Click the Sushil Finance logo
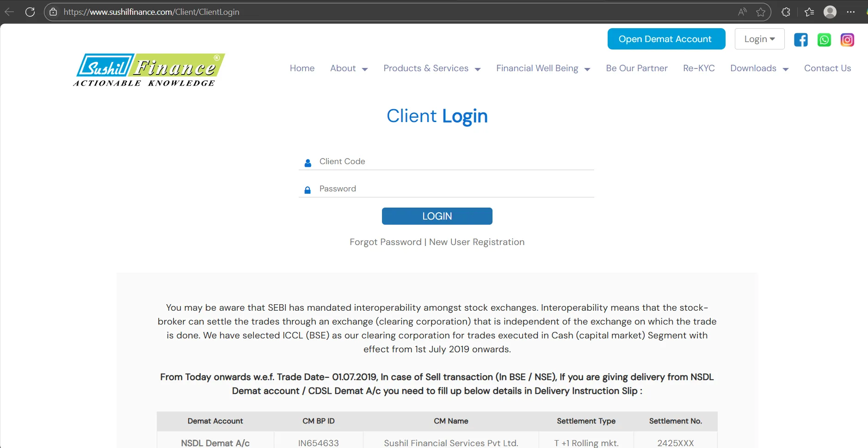868x448 pixels. 149,70
